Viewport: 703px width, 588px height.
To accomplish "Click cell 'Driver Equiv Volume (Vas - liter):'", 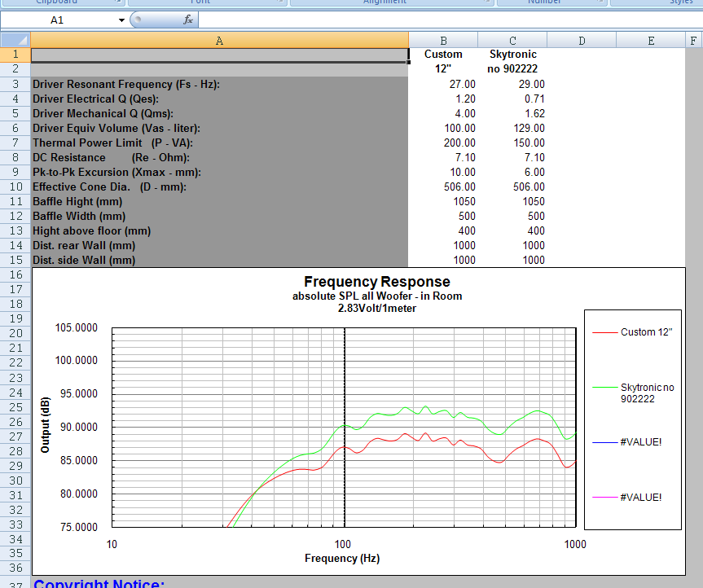I will pos(219,128).
